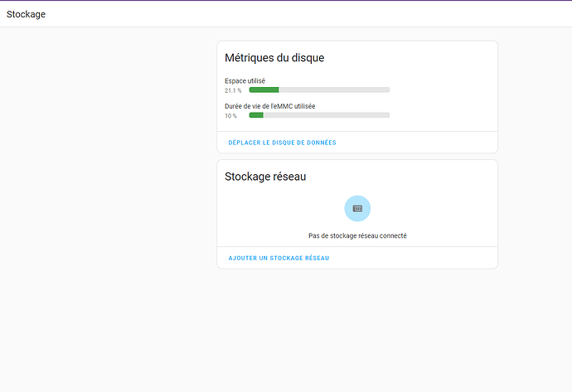This screenshot has height=392, width=572.
Task: Click empty left margin beside the cards
Action: click(x=108, y=166)
